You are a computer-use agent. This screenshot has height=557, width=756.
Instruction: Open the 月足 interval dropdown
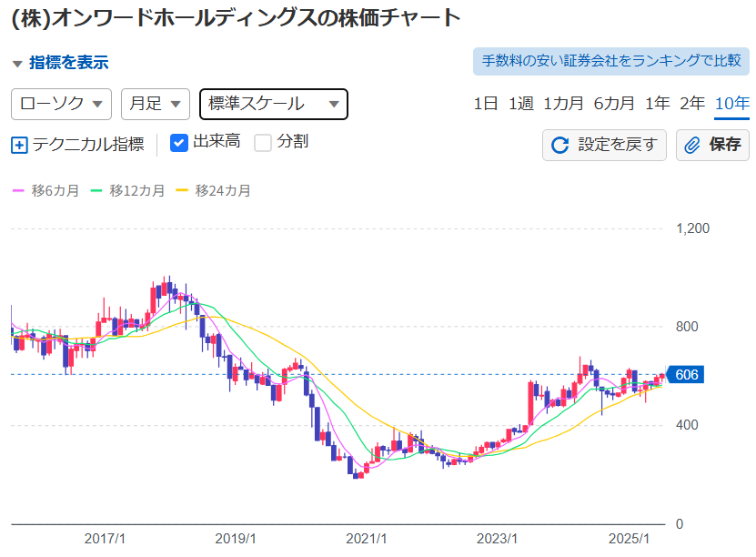[156, 104]
